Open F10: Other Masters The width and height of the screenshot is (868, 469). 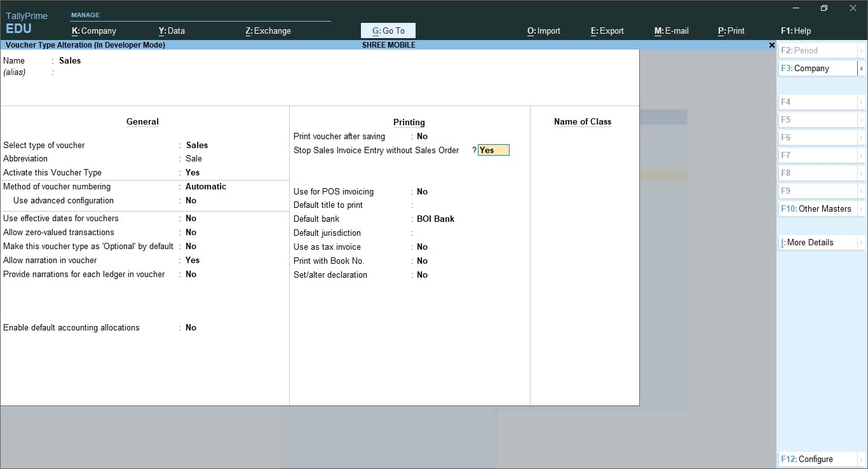[x=816, y=208]
